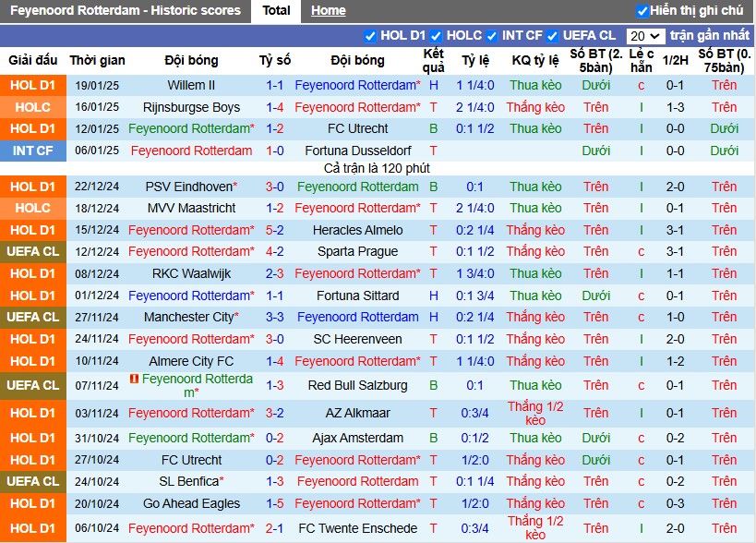Open the Rijnsburgse Boys team link

pyautogui.click(x=191, y=107)
